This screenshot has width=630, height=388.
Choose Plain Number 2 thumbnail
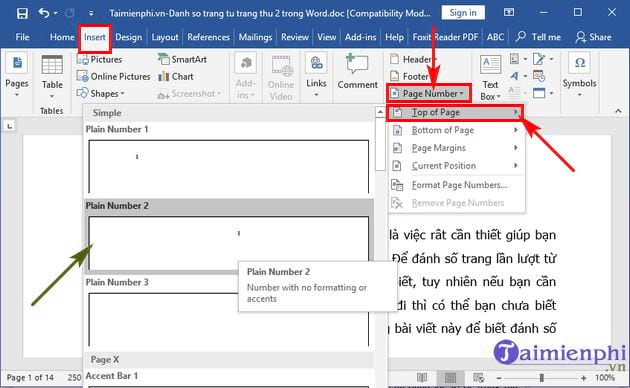[228, 243]
